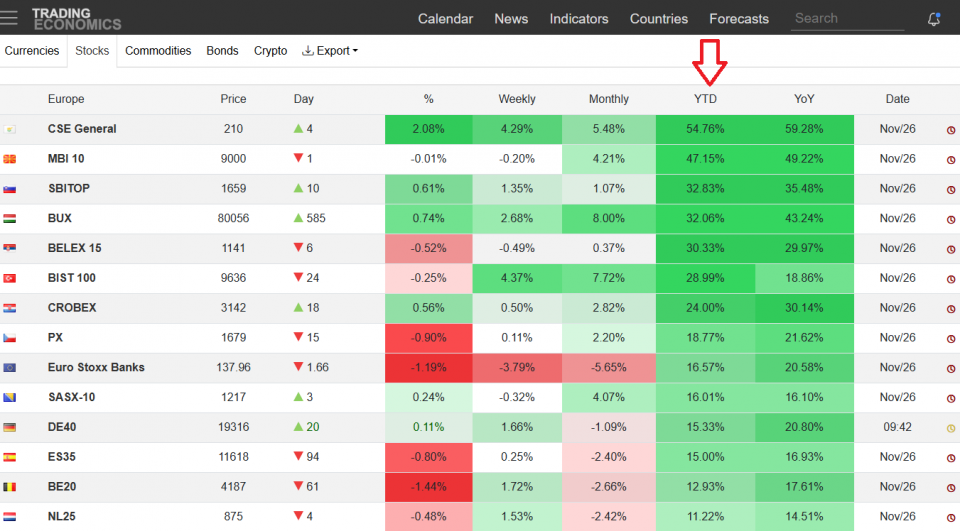
Task: Click the notification bell icon
Action: click(x=934, y=19)
